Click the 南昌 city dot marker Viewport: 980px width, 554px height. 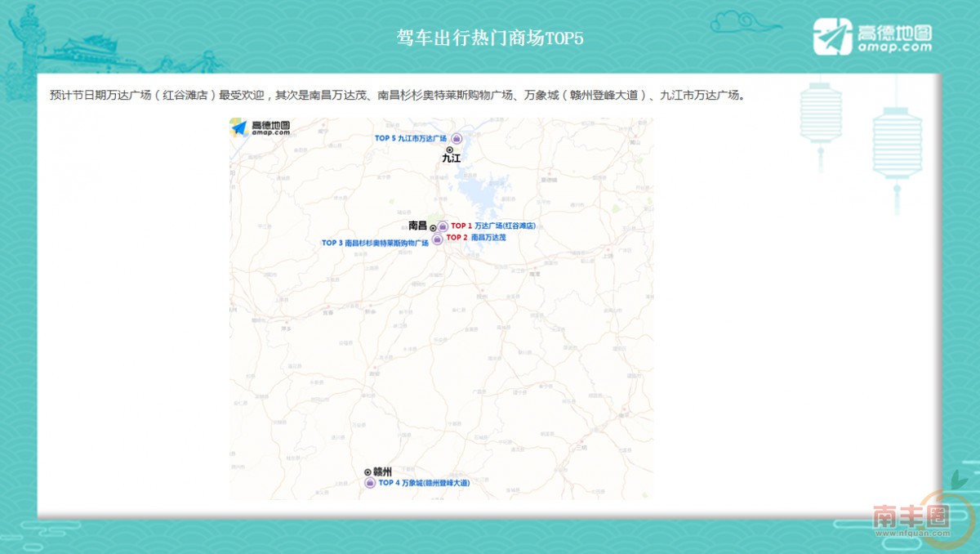[433, 228]
